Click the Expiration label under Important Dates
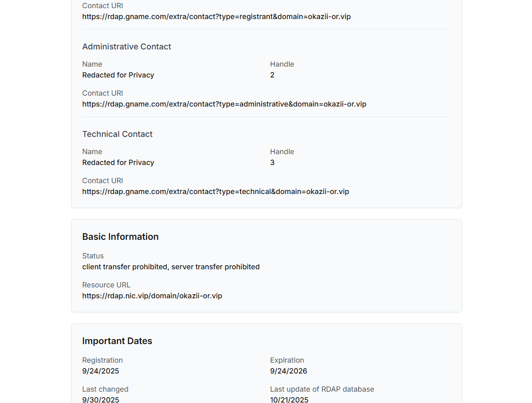Image resolution: width=532 pixels, height=403 pixels. point(287,360)
